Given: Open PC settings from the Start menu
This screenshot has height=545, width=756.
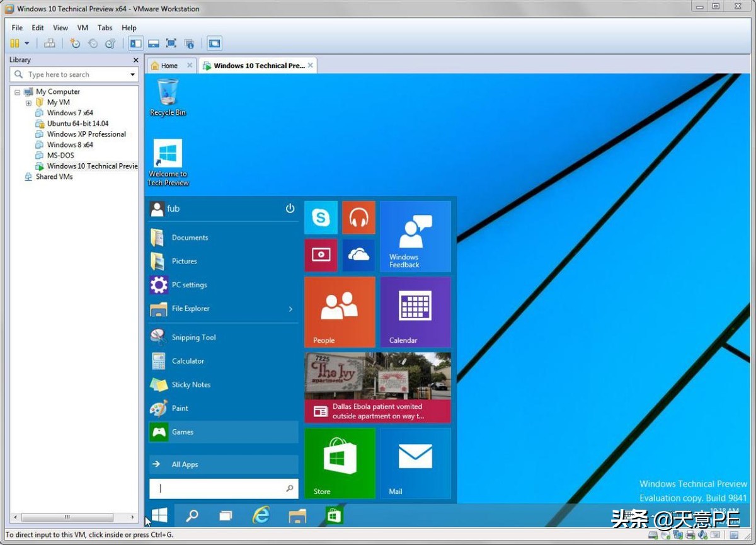Looking at the screenshot, I should [x=189, y=285].
